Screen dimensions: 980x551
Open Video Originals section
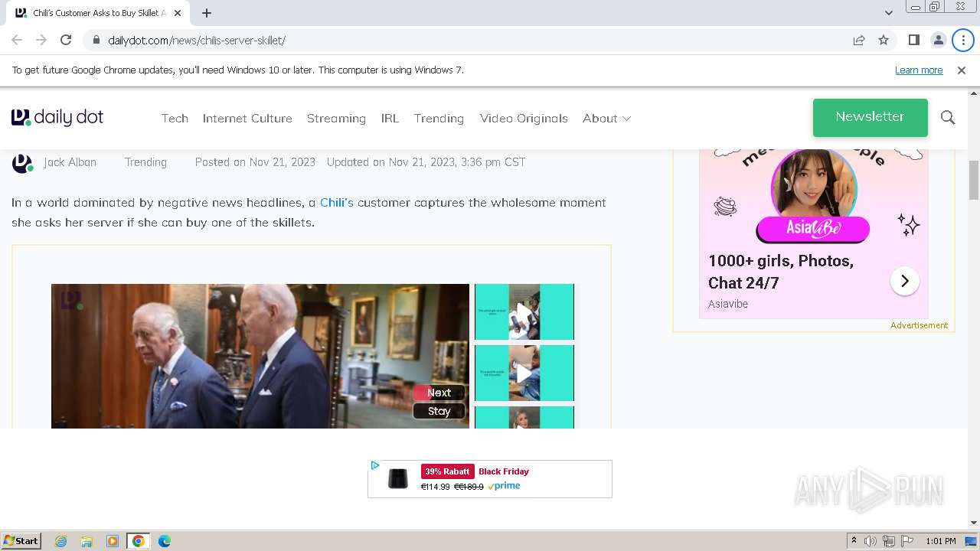[524, 118]
